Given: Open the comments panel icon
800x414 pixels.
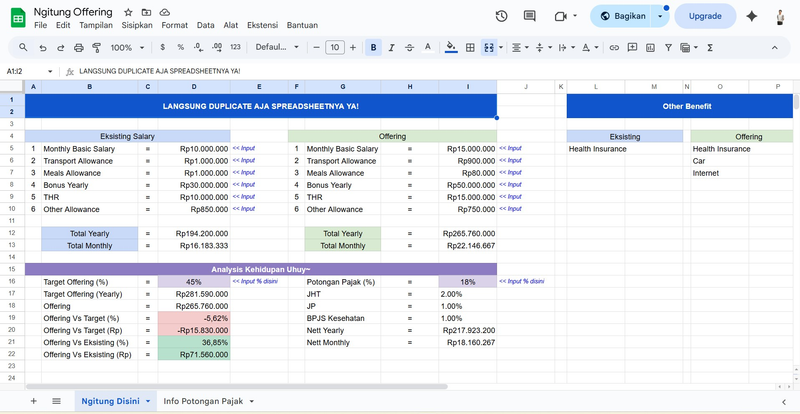Looking at the screenshot, I should click(x=529, y=16).
